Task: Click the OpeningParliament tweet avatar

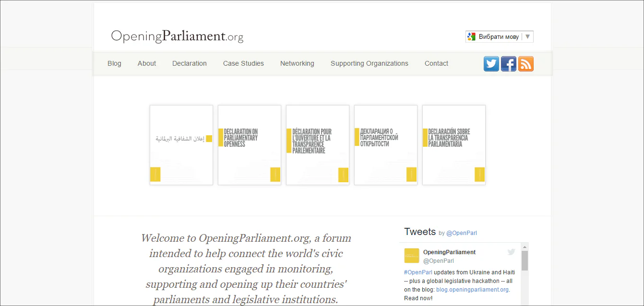Action: click(412, 256)
